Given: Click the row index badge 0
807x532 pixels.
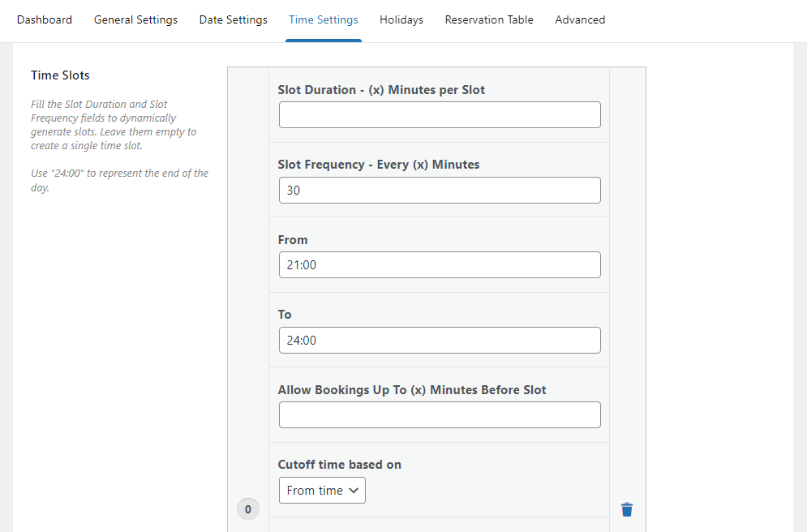Looking at the screenshot, I should coord(248,509).
